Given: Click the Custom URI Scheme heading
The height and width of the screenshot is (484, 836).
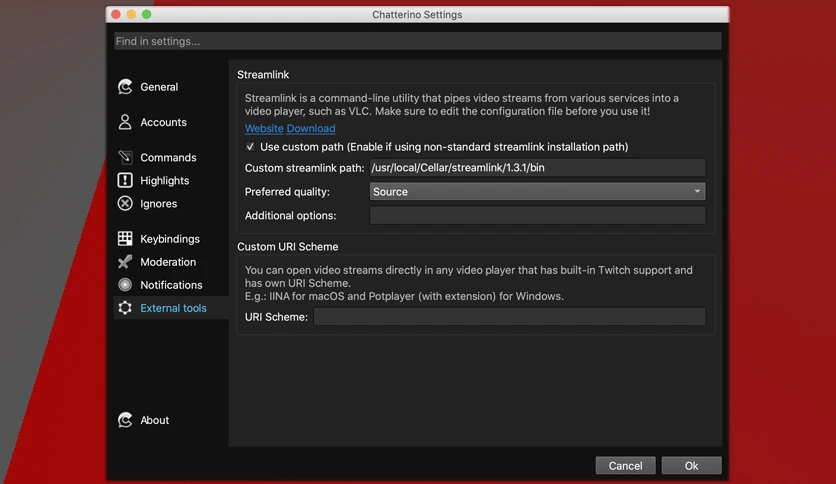Looking at the screenshot, I should click(287, 247).
